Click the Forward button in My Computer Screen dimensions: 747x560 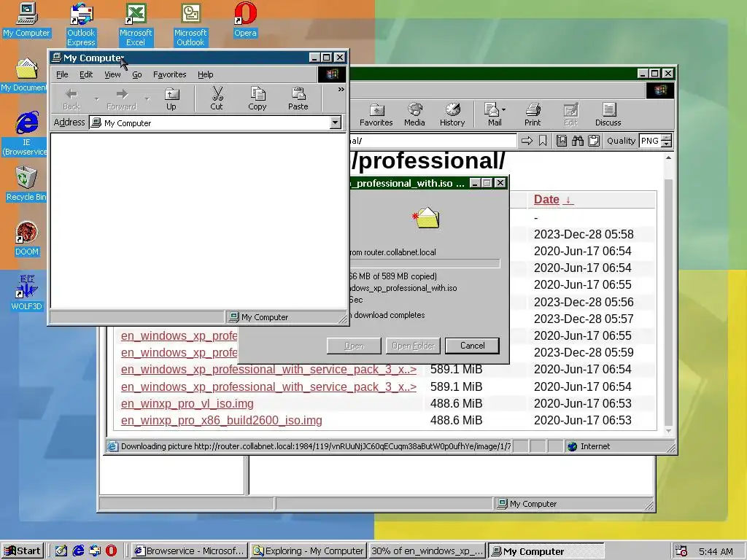pyautogui.click(x=122, y=99)
